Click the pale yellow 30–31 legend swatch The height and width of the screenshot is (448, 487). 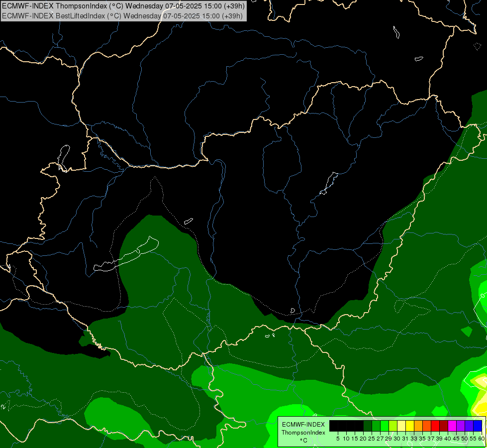tap(401, 426)
